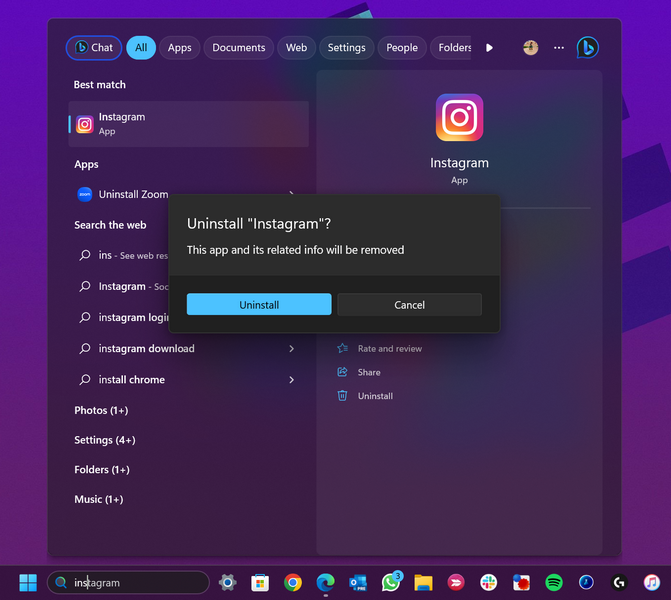671x600 pixels.
Task: Click the taskbar search input field
Action: pyautogui.click(x=128, y=583)
